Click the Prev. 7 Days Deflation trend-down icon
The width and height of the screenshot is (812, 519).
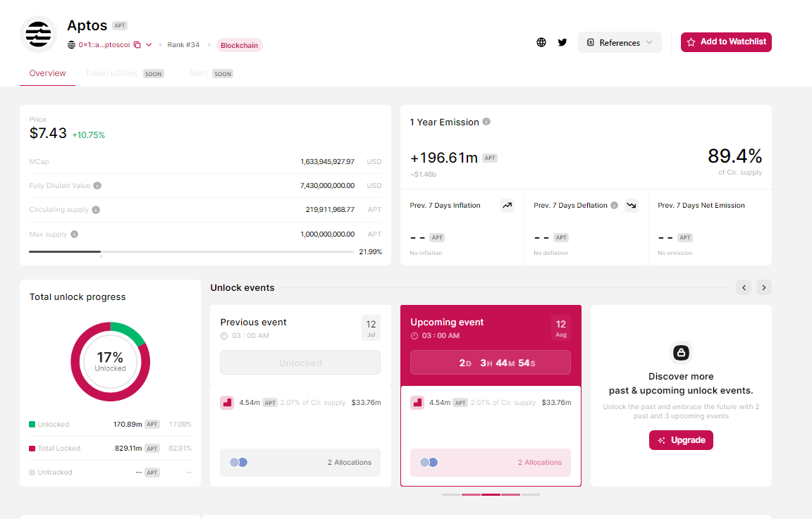coord(631,206)
